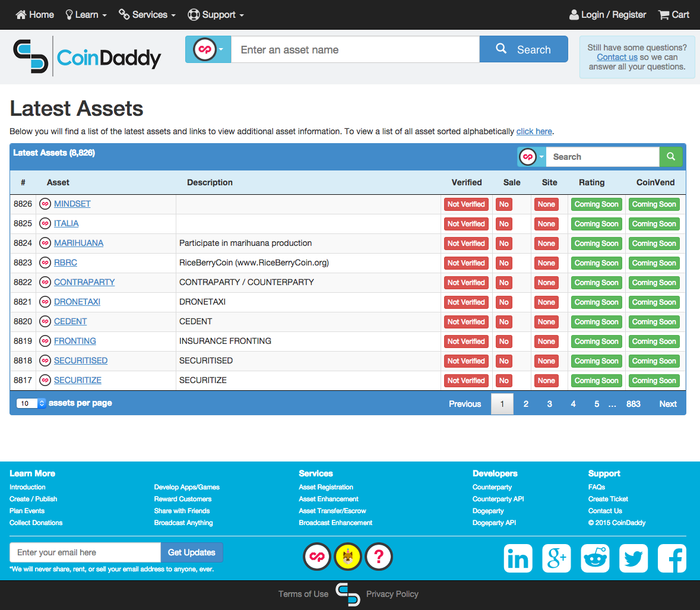
Task: Go to page 3 of assets
Action: [550, 404]
